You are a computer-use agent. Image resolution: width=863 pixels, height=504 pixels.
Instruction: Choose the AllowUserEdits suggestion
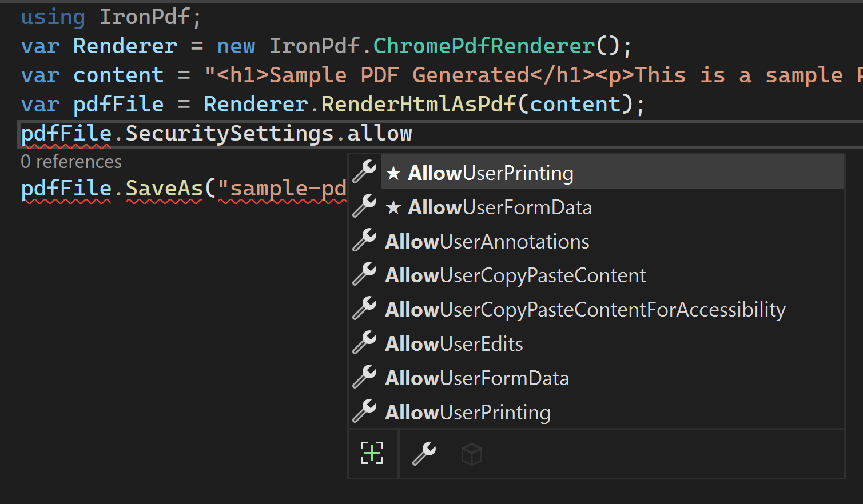(454, 343)
